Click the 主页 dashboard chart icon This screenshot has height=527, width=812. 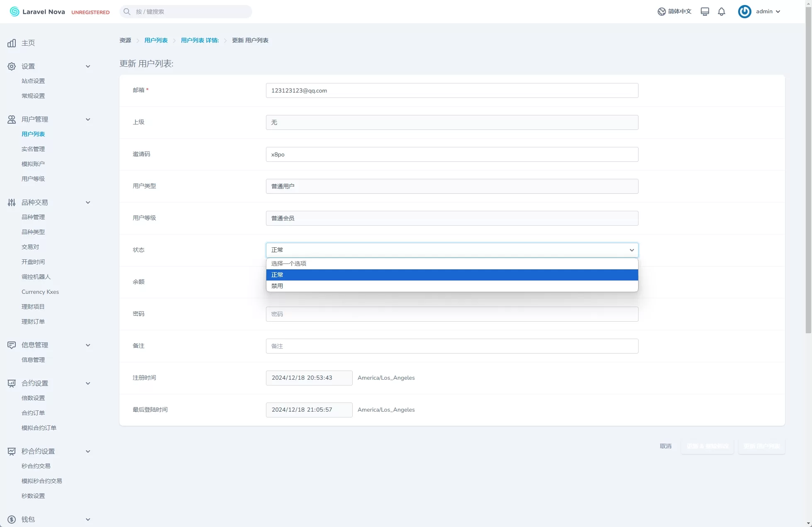tap(12, 43)
